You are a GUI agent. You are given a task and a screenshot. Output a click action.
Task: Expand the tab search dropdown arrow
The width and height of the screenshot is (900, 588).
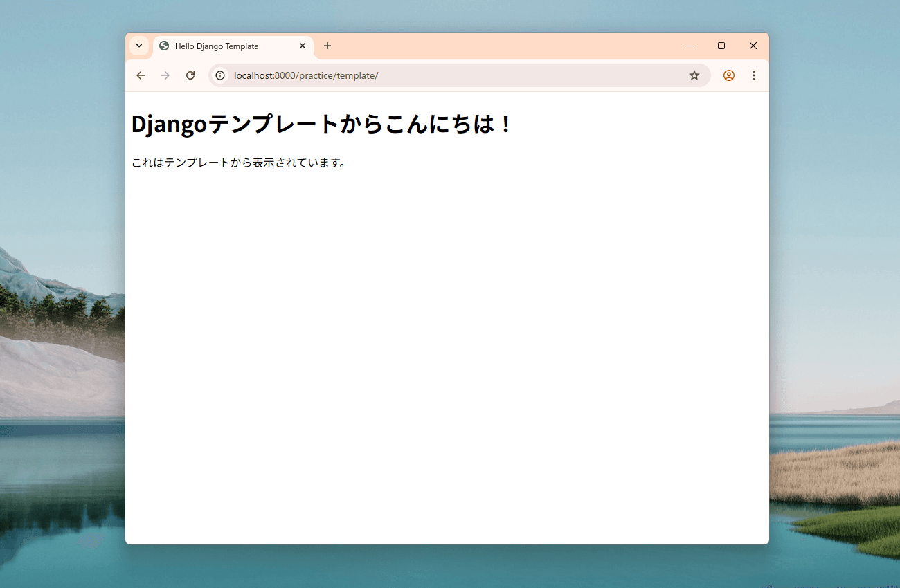(x=139, y=46)
